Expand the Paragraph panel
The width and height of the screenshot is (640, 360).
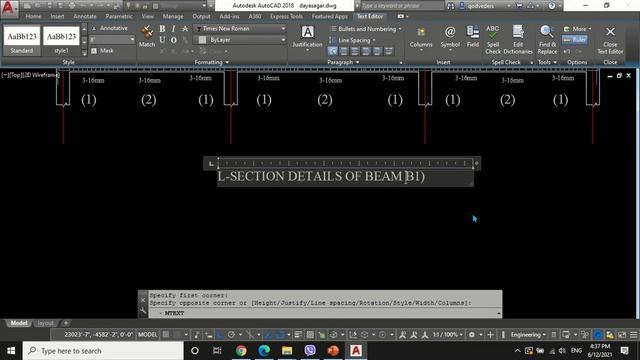point(343,62)
